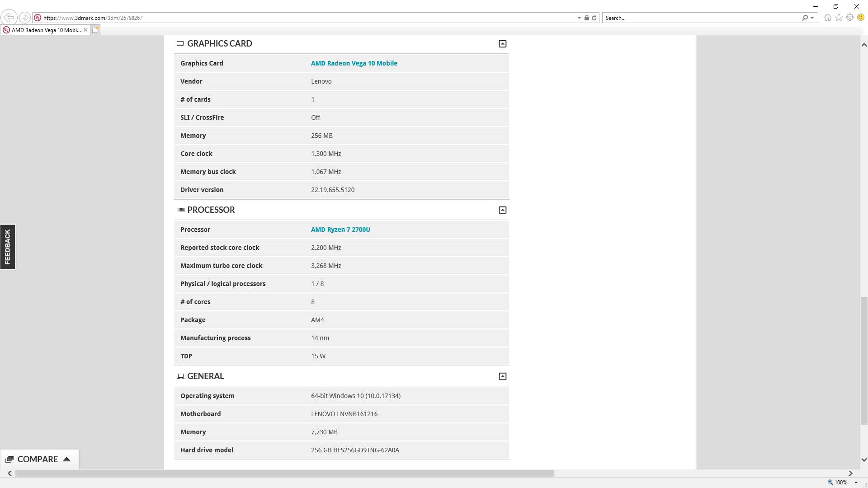This screenshot has height=488, width=868.
Task: Select the hard drive model HFS256GD9TNG-62A0A text
Action: click(366, 450)
